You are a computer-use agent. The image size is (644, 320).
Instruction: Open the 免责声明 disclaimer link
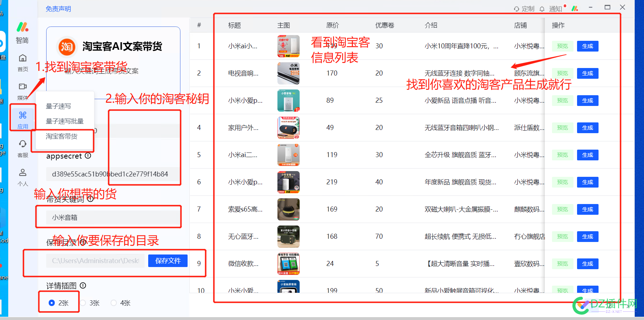tap(58, 9)
